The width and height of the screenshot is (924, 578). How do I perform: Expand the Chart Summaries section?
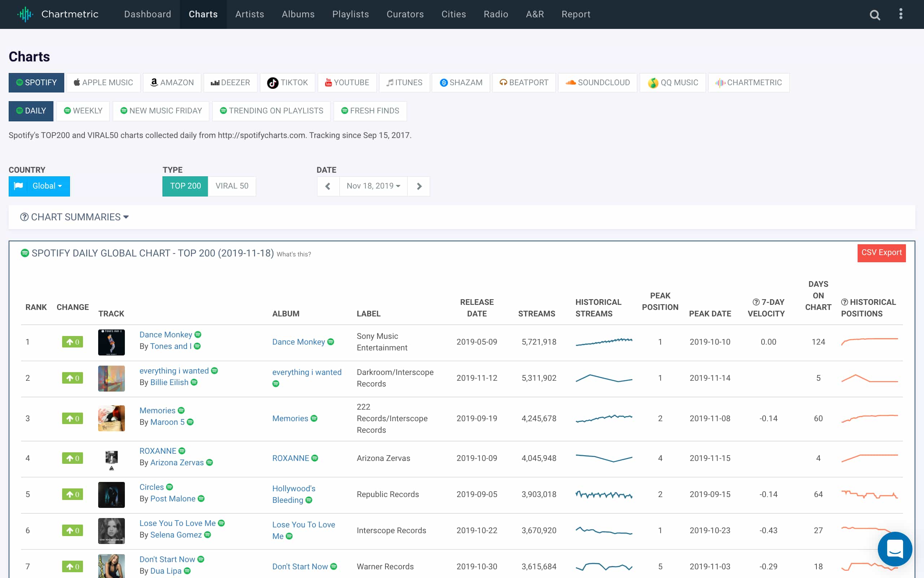[x=74, y=217]
